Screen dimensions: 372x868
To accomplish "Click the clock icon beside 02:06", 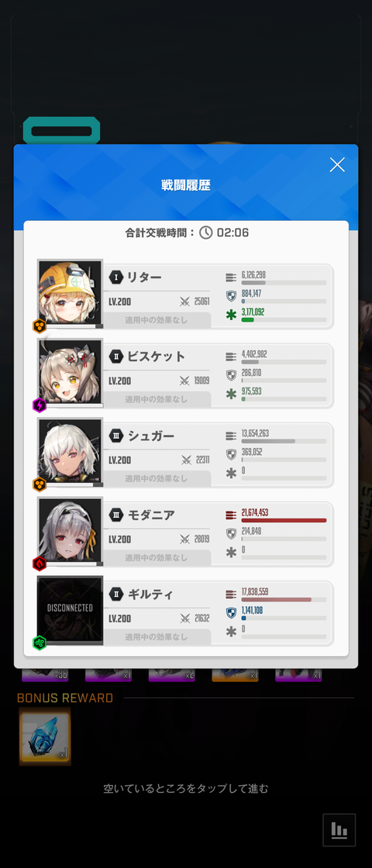I will coord(206,232).
